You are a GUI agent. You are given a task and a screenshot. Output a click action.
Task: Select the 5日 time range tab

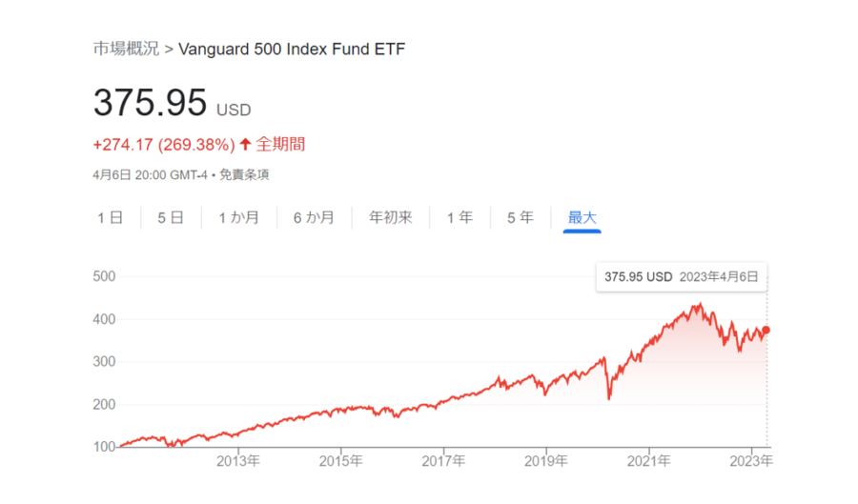(x=171, y=218)
